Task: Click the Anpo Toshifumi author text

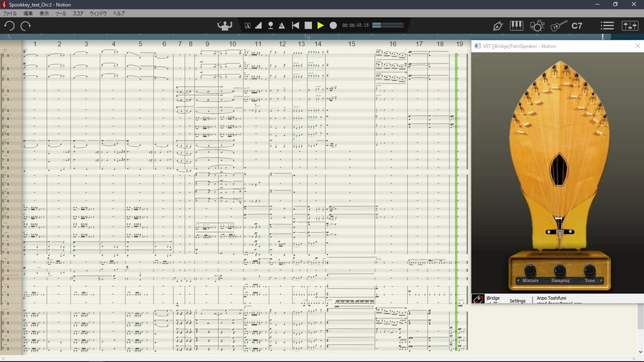Action: click(x=551, y=298)
